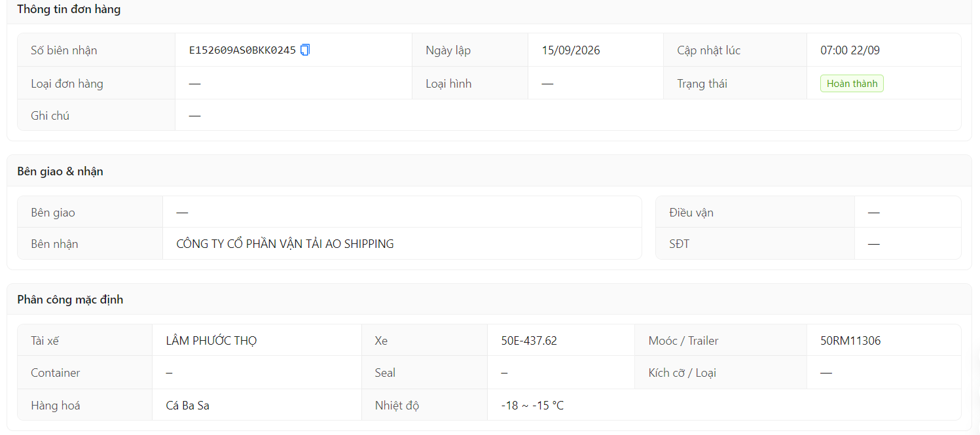Click the 'Xe' field label
The image size is (980, 435).
[381, 341]
